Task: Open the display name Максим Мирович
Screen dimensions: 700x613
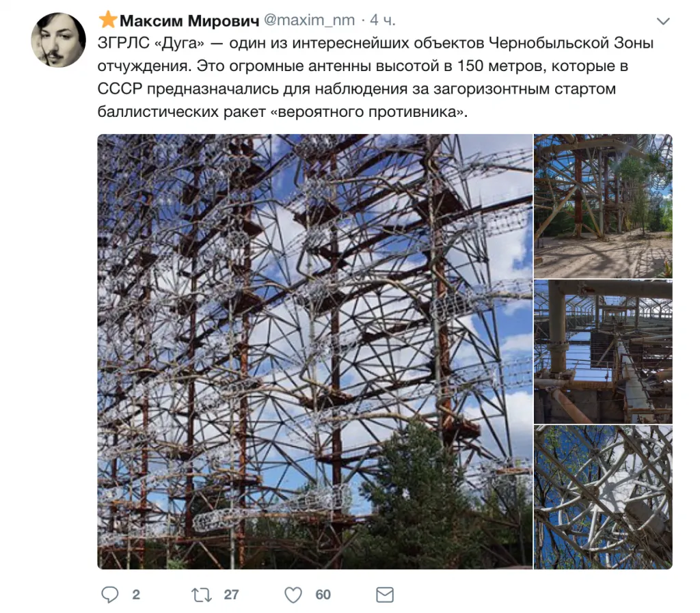Action: [189, 21]
